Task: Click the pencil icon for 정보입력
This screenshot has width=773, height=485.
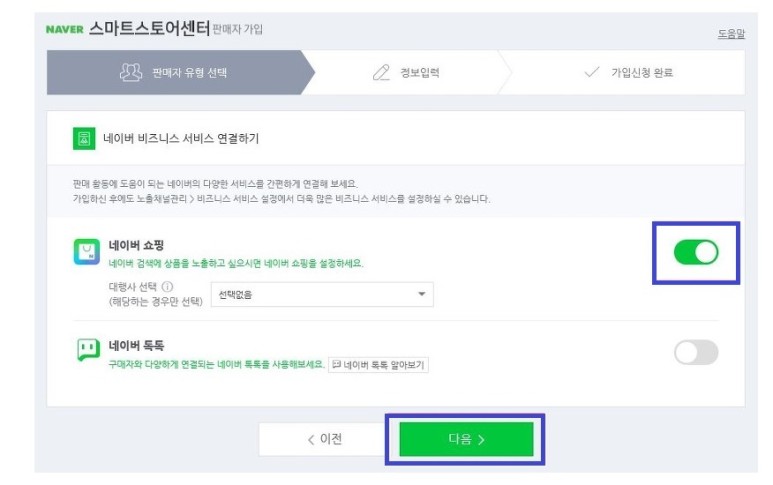Action: (x=381, y=72)
